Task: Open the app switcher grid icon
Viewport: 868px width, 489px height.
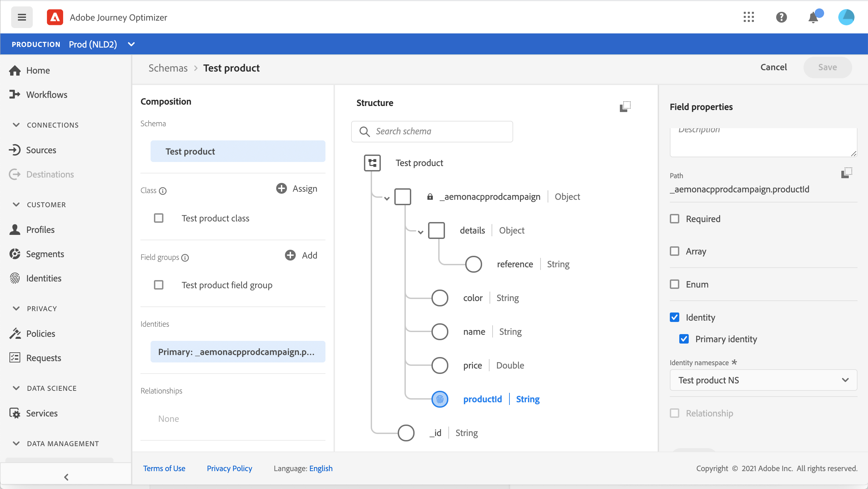Action: coord(748,17)
